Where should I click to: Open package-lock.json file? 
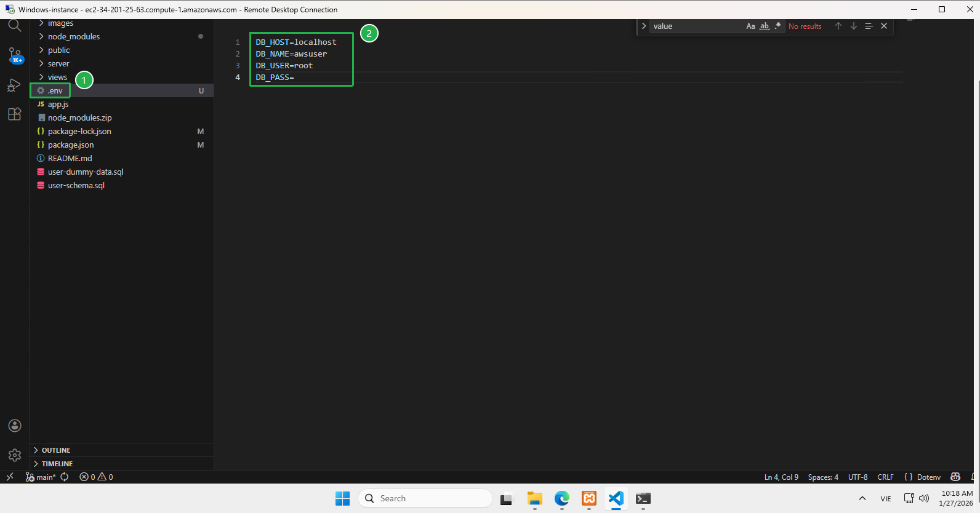(121, 131)
